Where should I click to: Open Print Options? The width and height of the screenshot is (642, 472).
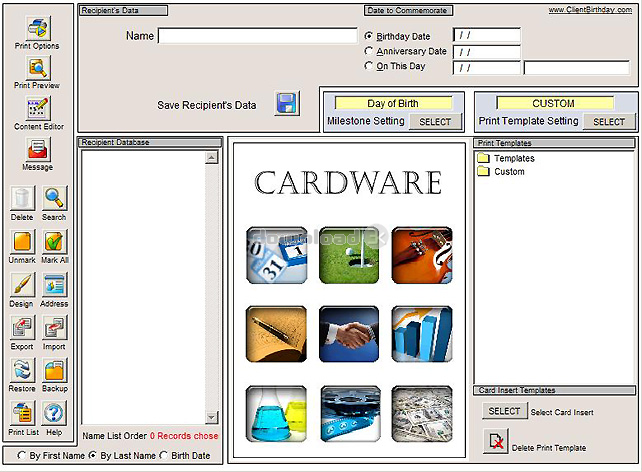[x=38, y=28]
